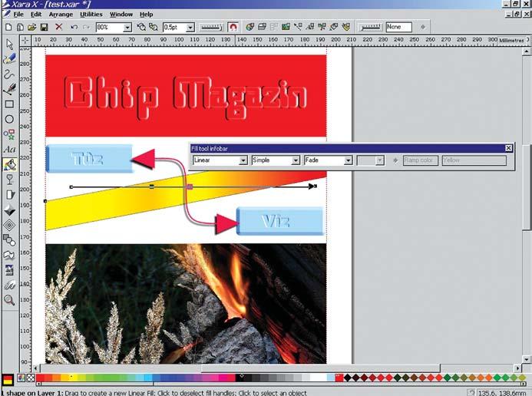This screenshot has height=396, width=532.
Task: Choose the Bevel tool
Action: (9, 210)
